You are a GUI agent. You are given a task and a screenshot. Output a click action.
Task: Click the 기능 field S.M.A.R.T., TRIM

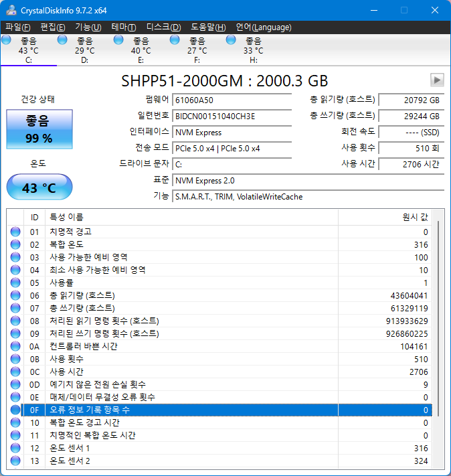click(x=308, y=196)
